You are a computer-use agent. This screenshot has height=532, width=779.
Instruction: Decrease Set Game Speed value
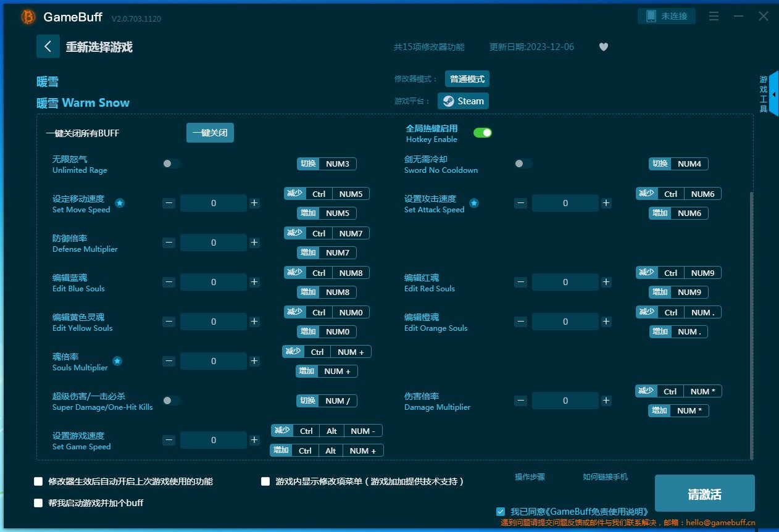pos(169,440)
